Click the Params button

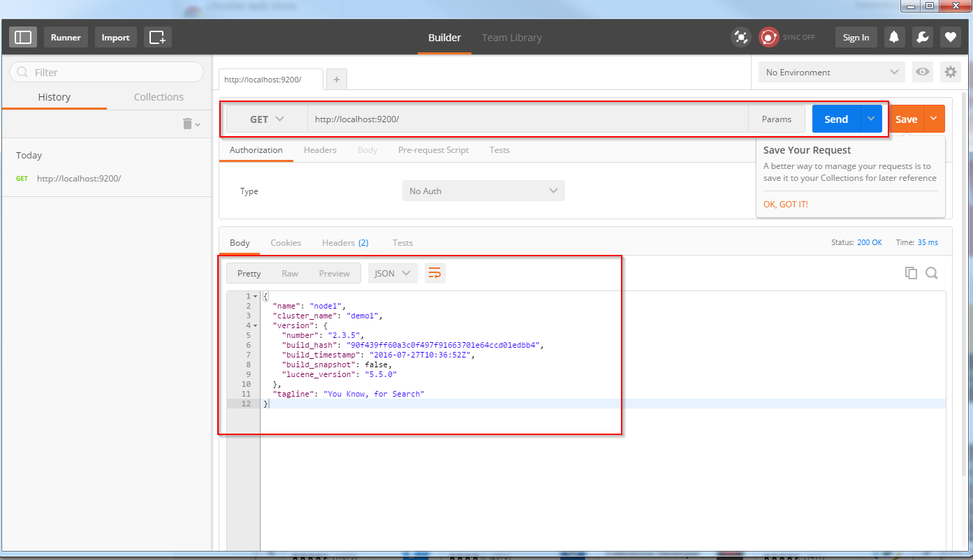coord(777,119)
